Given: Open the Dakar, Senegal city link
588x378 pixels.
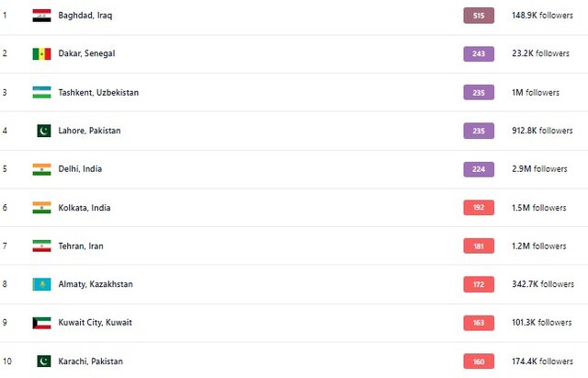Looking at the screenshot, I should (86, 53).
